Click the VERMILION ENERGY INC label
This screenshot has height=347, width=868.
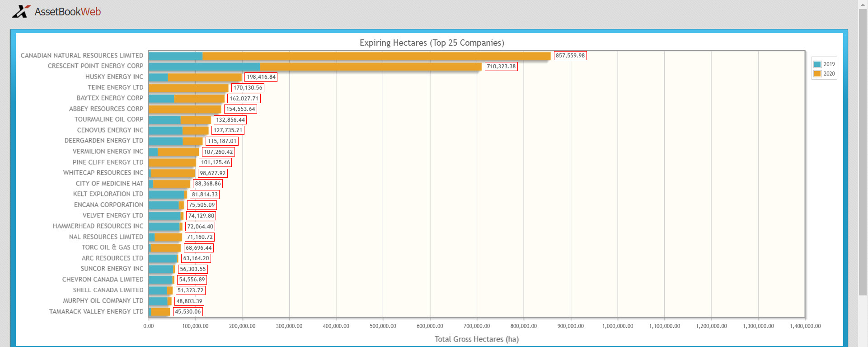point(108,152)
